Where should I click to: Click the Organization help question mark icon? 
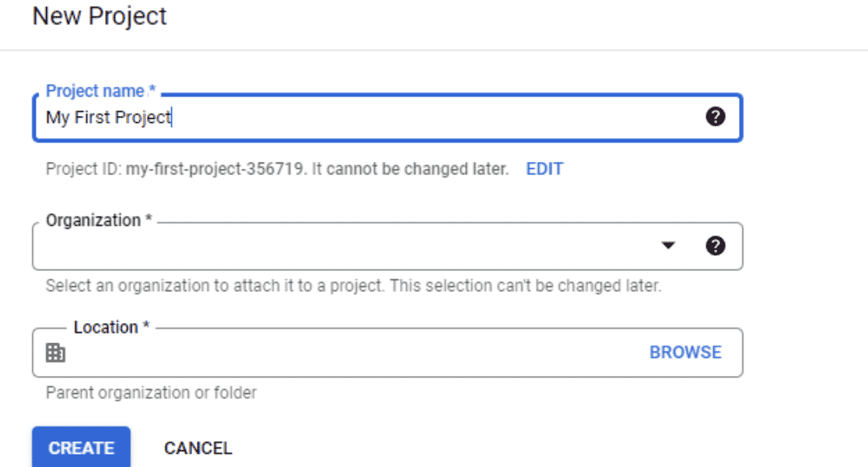(x=716, y=246)
